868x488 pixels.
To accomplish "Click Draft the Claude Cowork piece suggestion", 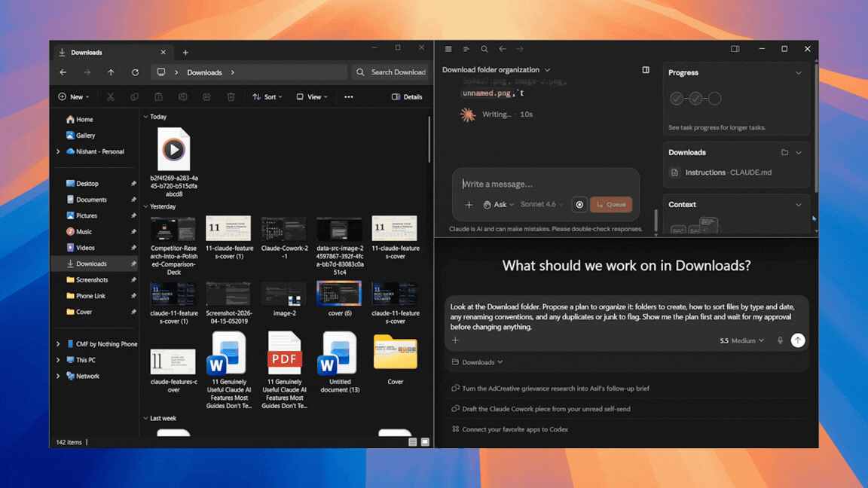I will 546,409.
